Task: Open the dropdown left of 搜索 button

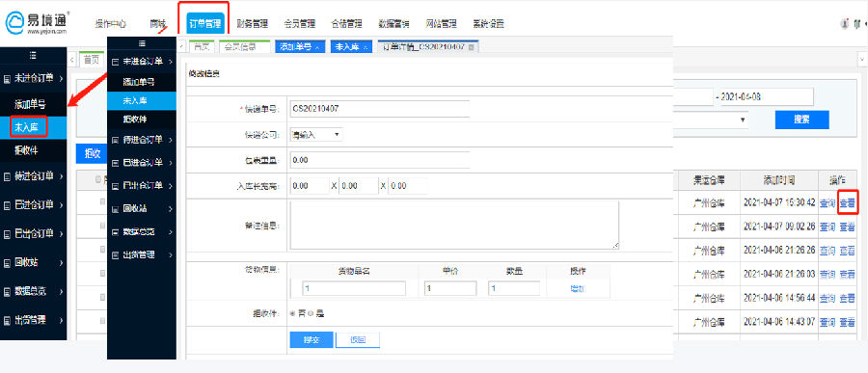Action: tap(711, 120)
